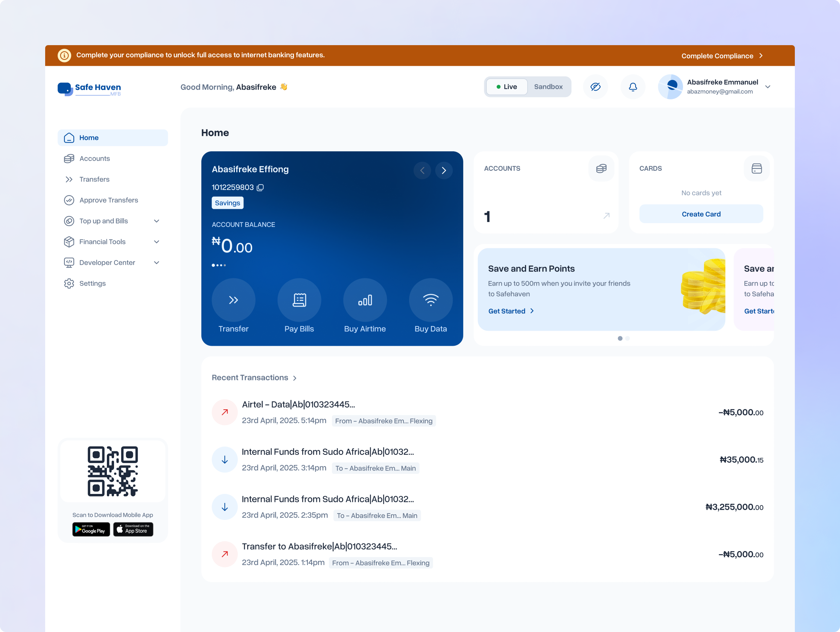Go to next account card arrow

coord(444,170)
